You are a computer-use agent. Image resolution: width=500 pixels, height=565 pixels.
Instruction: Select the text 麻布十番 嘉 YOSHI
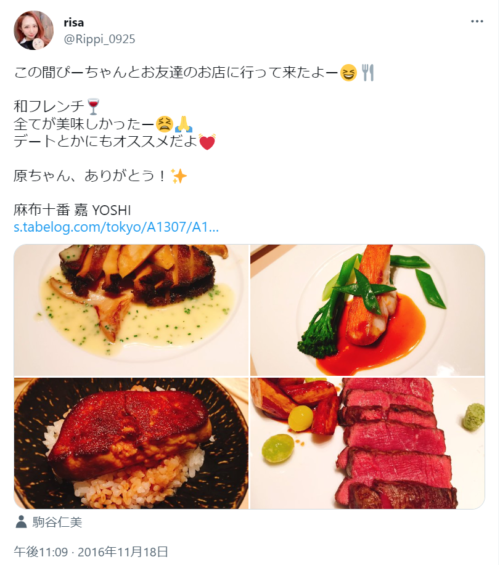pyautogui.click(x=72, y=210)
